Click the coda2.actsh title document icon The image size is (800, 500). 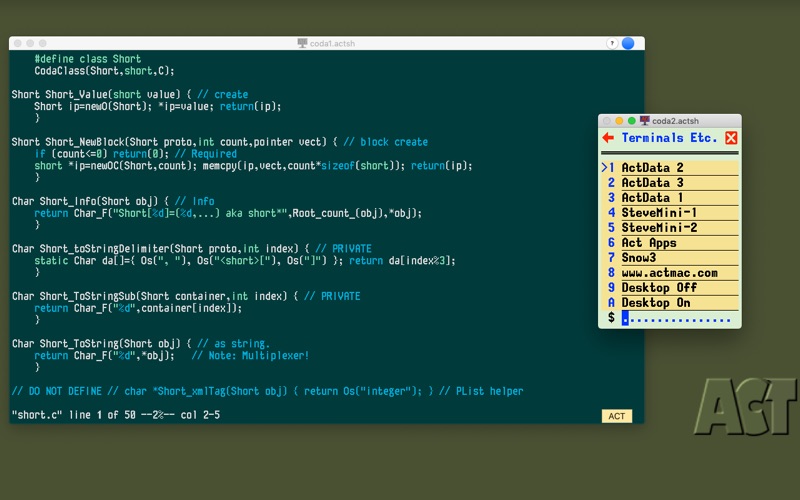(645, 121)
